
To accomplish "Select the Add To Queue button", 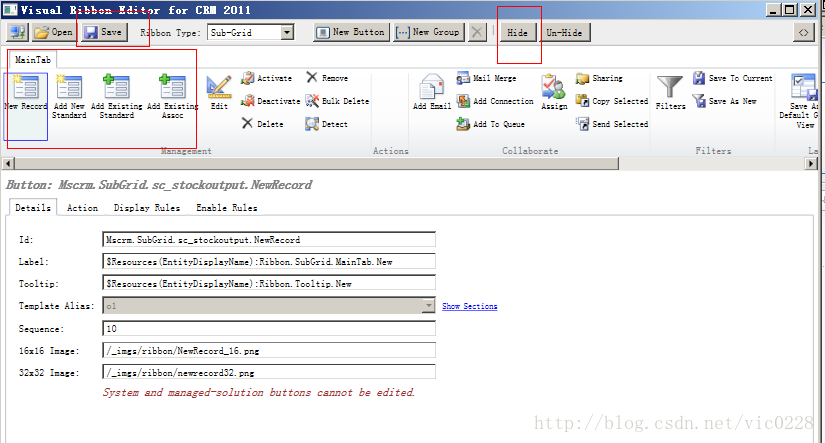I will click(490, 124).
